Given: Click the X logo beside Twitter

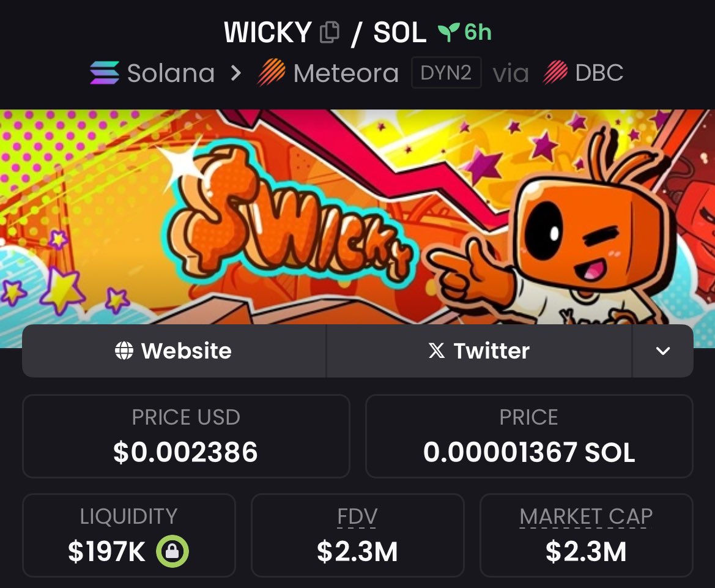Looking at the screenshot, I should 436,351.
